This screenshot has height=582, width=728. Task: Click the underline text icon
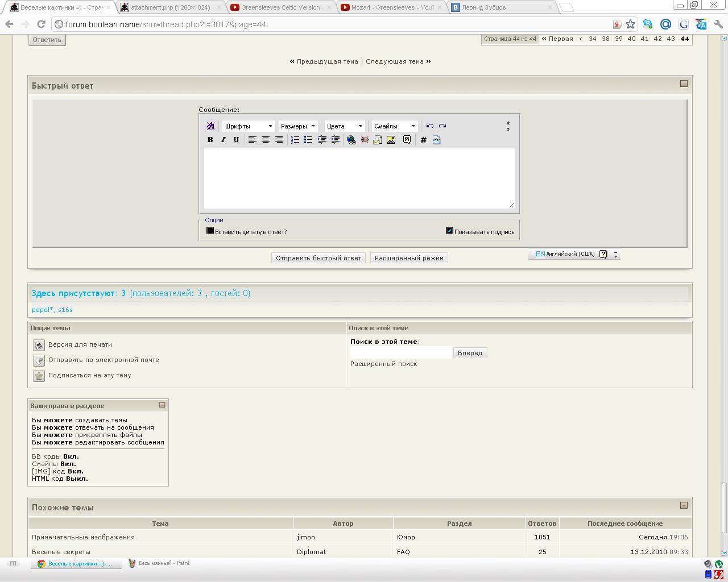[x=236, y=140]
